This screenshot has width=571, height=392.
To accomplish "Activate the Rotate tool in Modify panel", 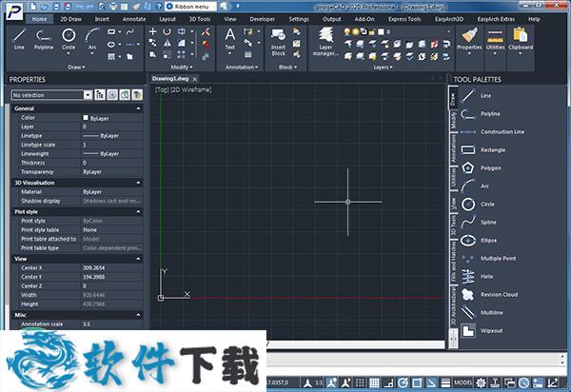I will coord(167,31).
